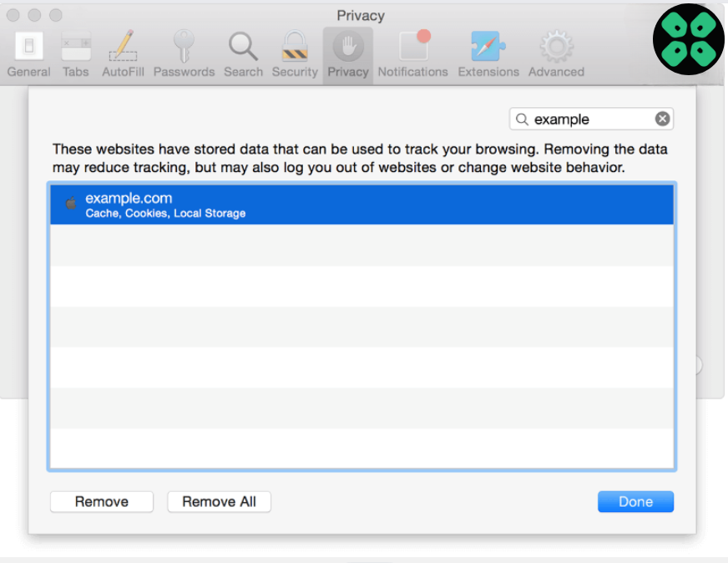The height and width of the screenshot is (563, 728).
Task: Open Search preferences magnifier icon
Action: coord(243,47)
